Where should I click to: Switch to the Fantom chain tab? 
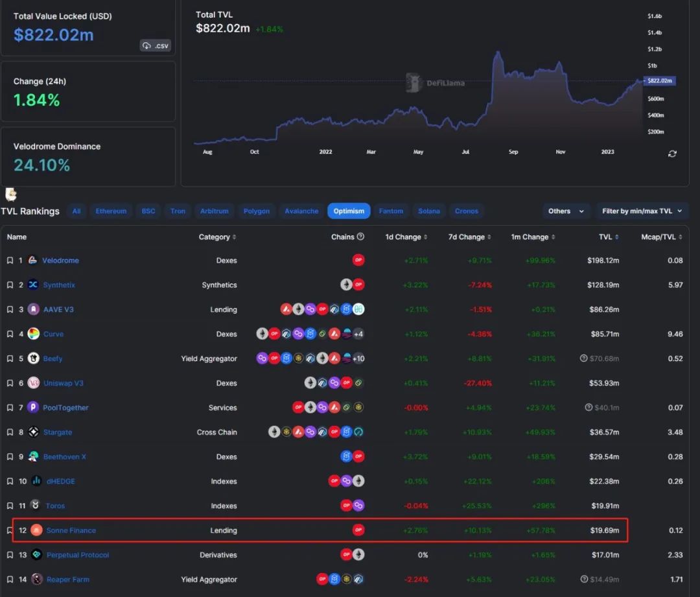391,211
